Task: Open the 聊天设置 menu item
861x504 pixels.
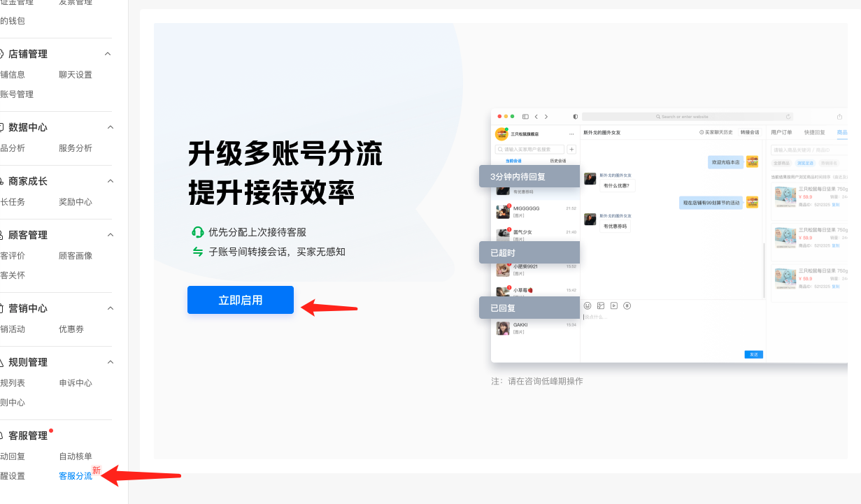Action: tap(76, 75)
